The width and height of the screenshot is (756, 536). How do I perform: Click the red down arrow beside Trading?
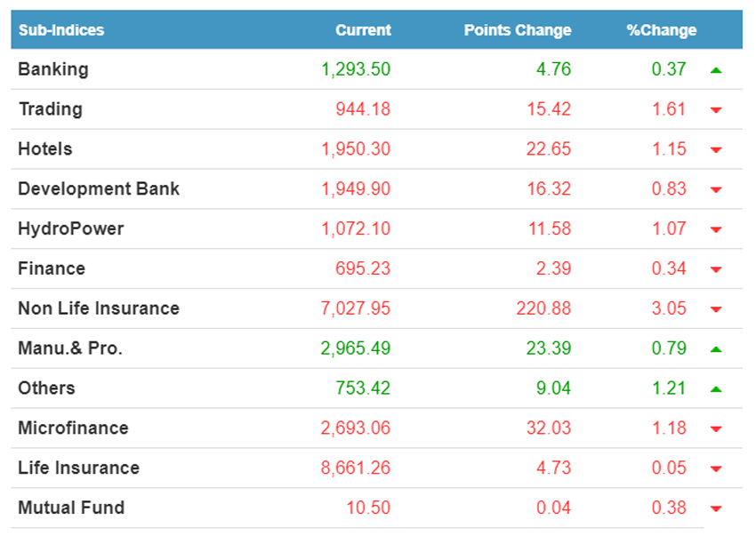(716, 110)
